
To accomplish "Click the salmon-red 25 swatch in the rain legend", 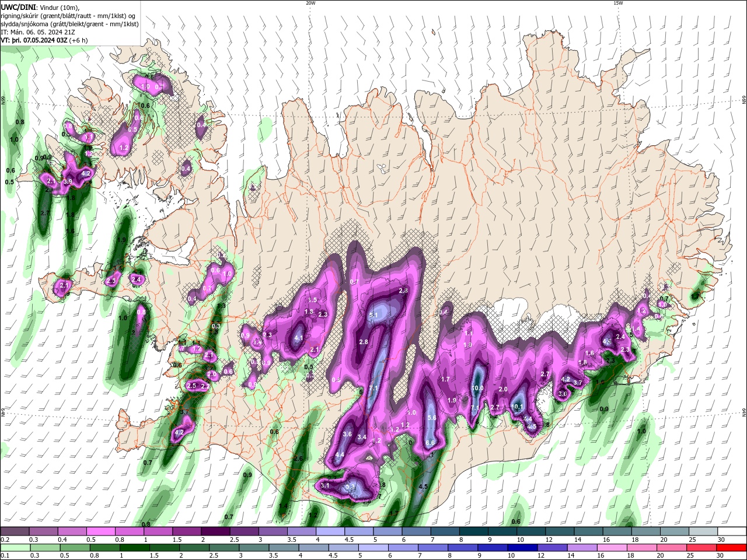I will pos(702,548).
